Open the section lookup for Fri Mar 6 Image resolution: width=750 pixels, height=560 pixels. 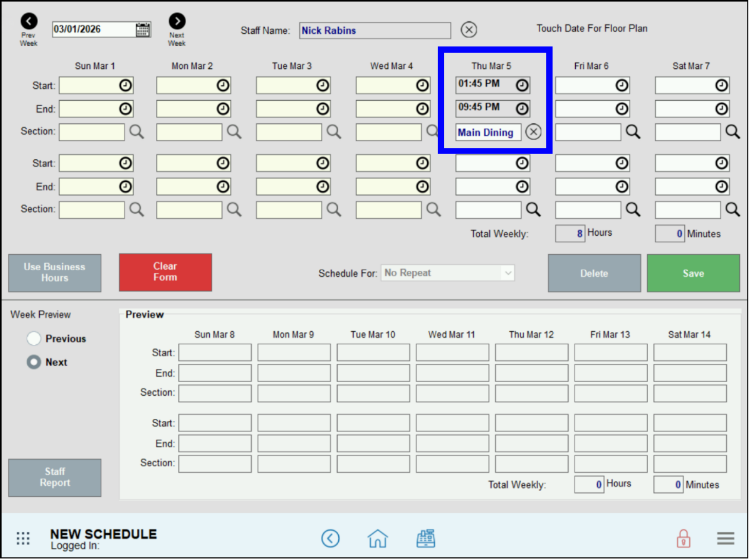click(633, 132)
